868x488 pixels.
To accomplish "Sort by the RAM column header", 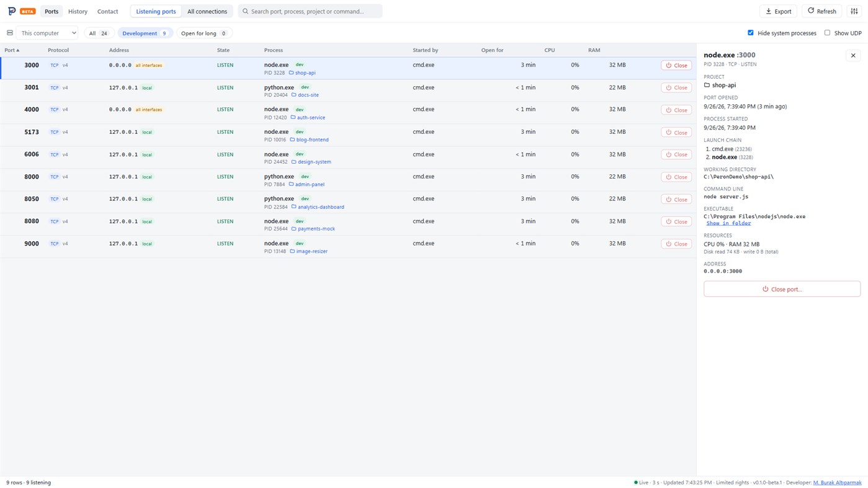I will (594, 50).
